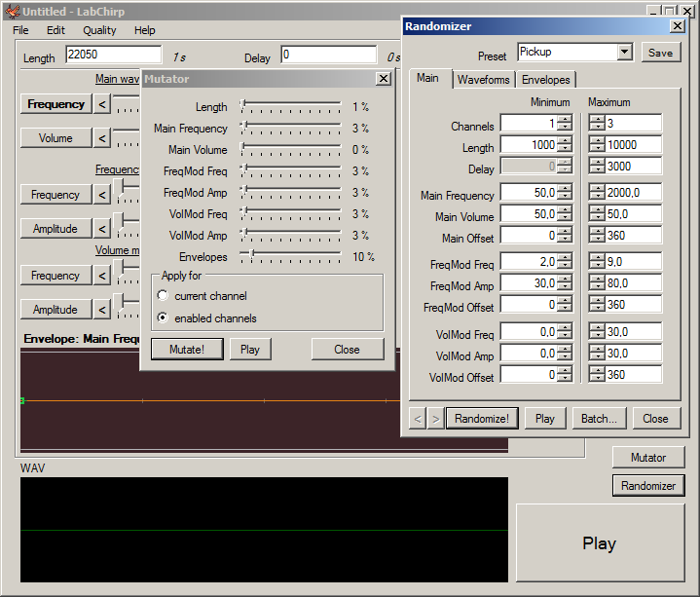Close the Randomizer window with X
This screenshot has width=700, height=597.
click(x=677, y=26)
